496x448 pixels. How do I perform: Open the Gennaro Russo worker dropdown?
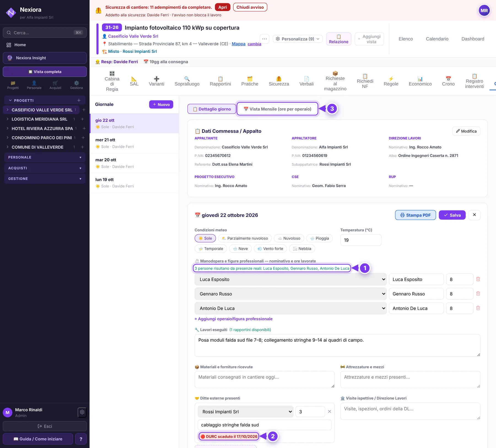tap(290, 294)
